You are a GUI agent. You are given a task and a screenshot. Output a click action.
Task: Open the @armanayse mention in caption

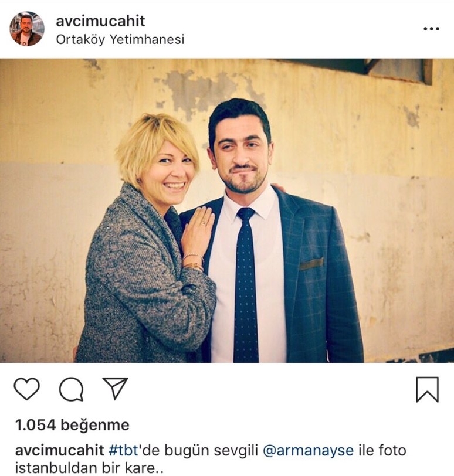(x=308, y=450)
